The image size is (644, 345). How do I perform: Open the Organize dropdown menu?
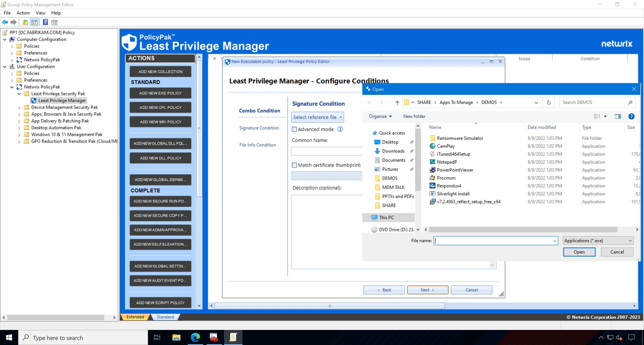tap(380, 116)
